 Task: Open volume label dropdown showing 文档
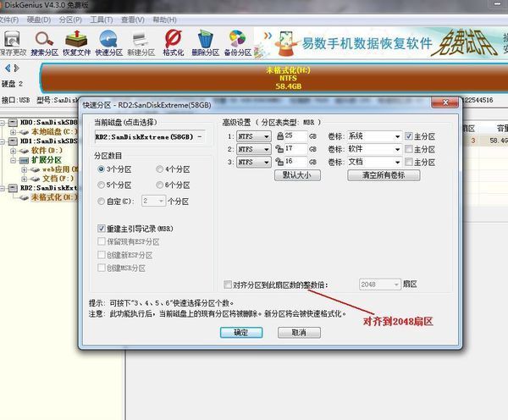pos(374,162)
